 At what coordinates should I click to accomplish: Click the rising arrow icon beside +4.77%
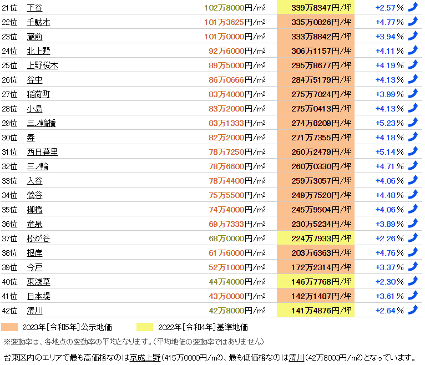coord(413,22)
